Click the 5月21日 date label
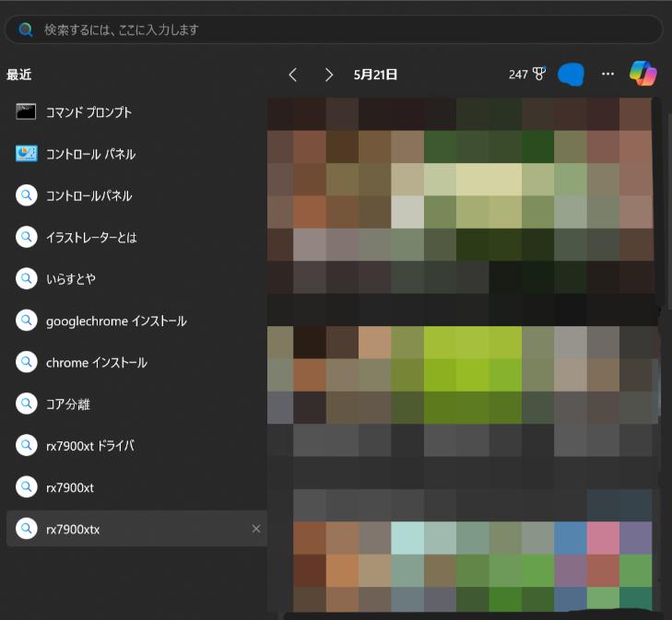 [x=375, y=75]
